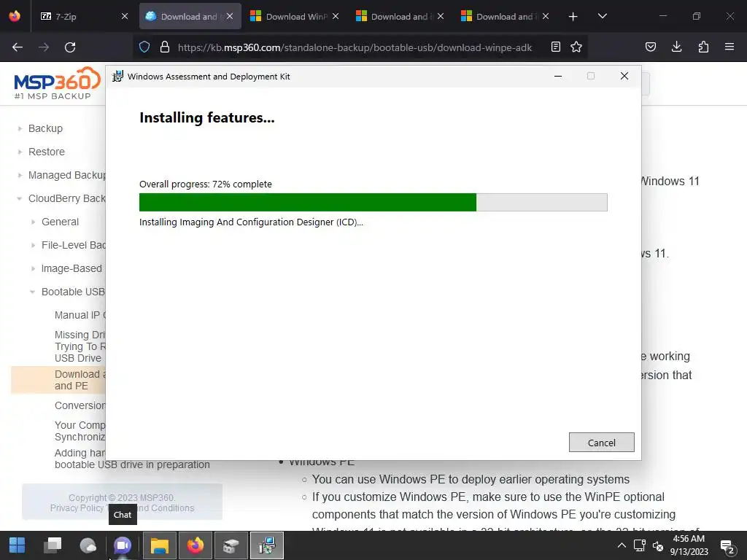Image resolution: width=747 pixels, height=560 pixels.
Task: Collapse the CloudBerry Backup sidebar section
Action: 20,198
